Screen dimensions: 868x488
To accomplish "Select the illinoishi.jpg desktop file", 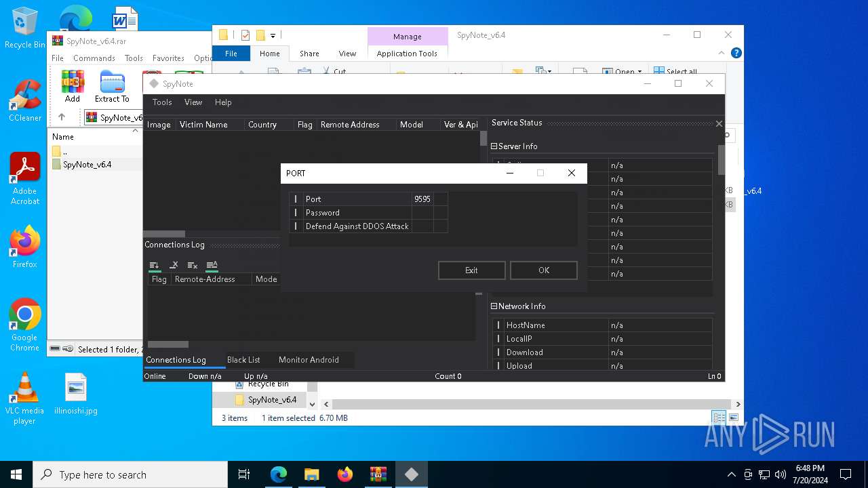I will 76,394.
